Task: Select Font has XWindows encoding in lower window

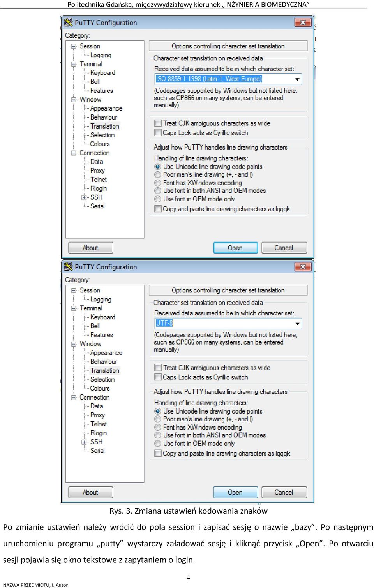Action: coord(158,427)
